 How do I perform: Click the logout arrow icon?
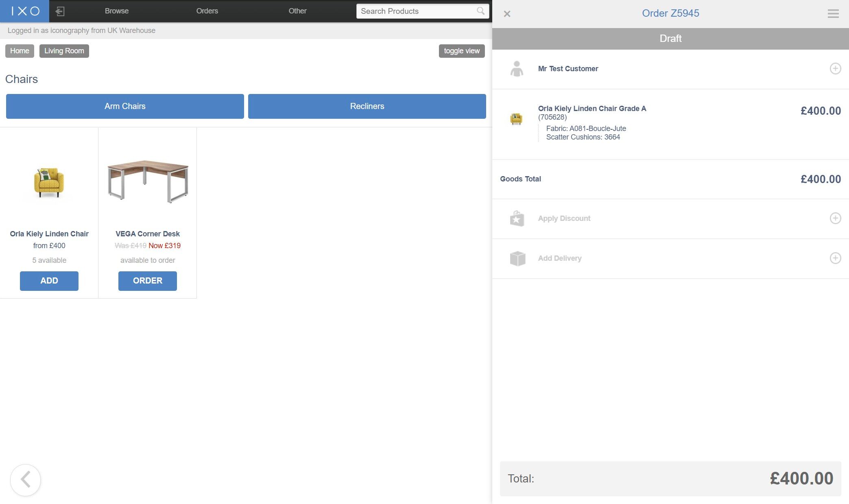coord(60,11)
